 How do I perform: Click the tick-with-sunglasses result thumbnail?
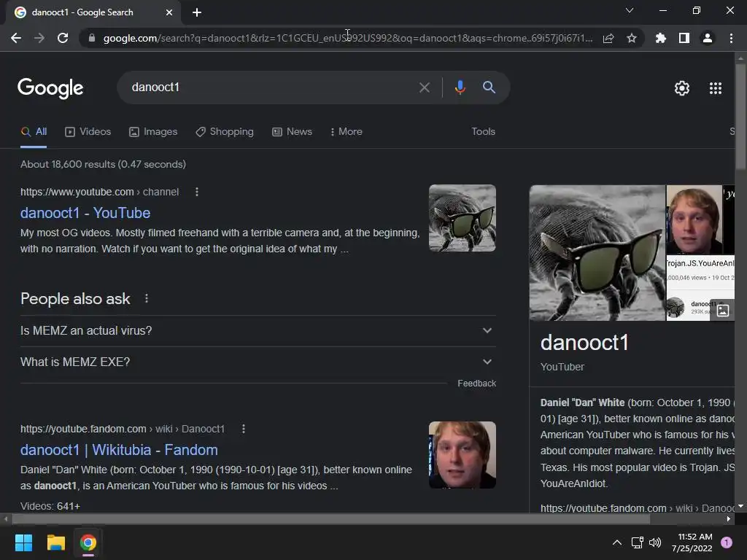click(462, 218)
